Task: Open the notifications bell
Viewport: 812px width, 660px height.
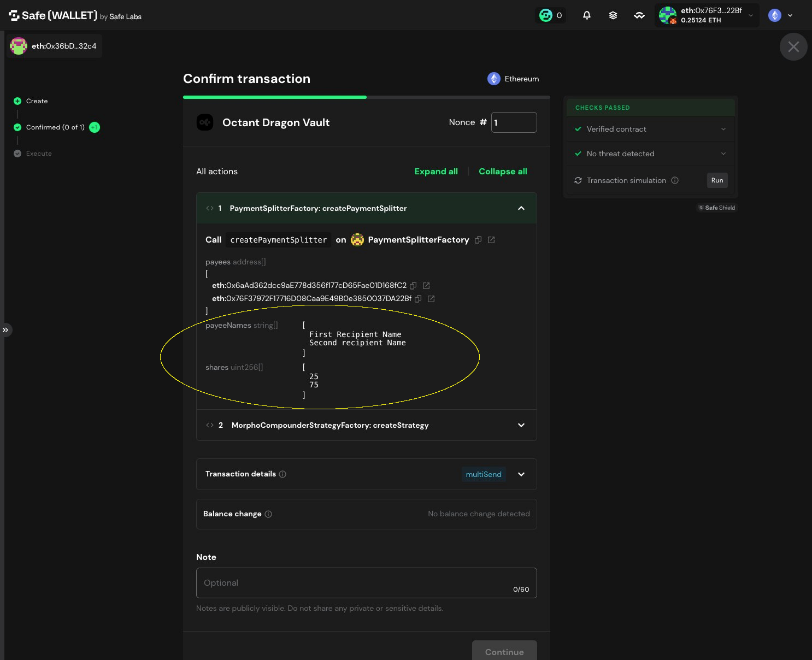Action: pos(587,15)
